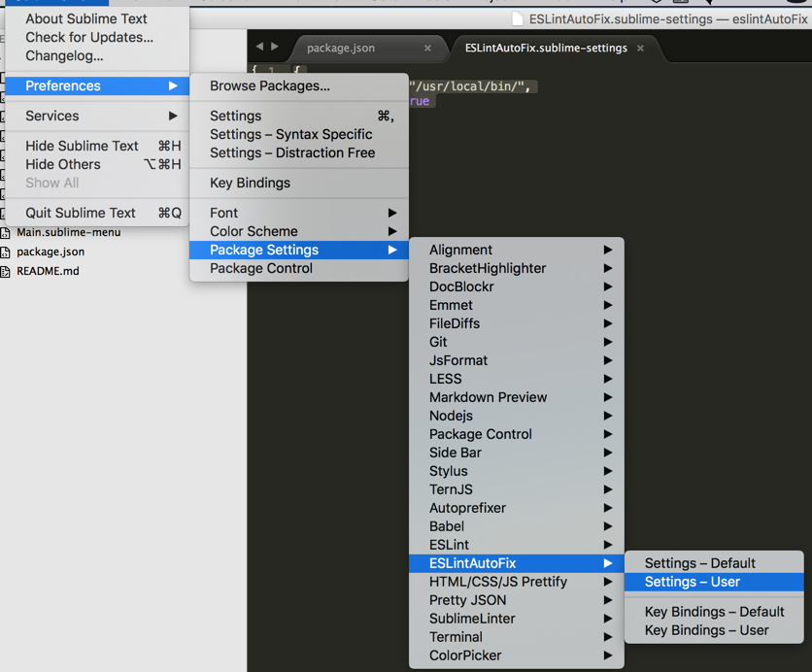Click the title bar document icon

click(x=517, y=19)
